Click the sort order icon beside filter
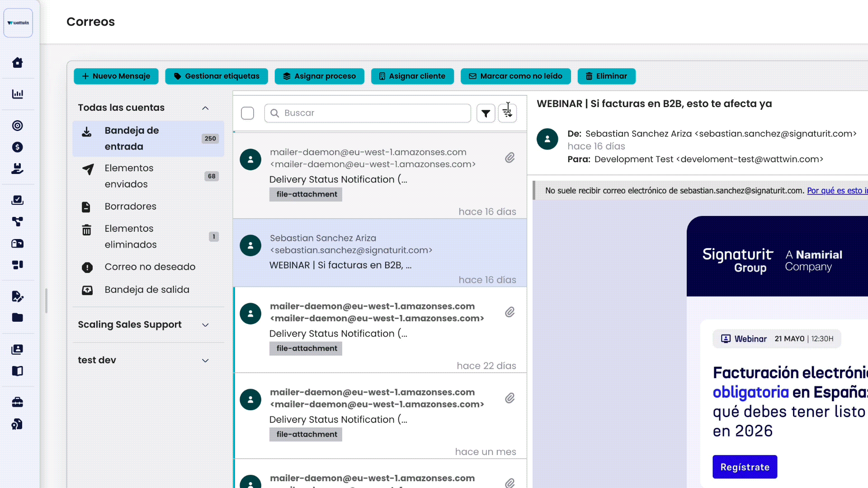The width and height of the screenshot is (868, 488). [507, 113]
